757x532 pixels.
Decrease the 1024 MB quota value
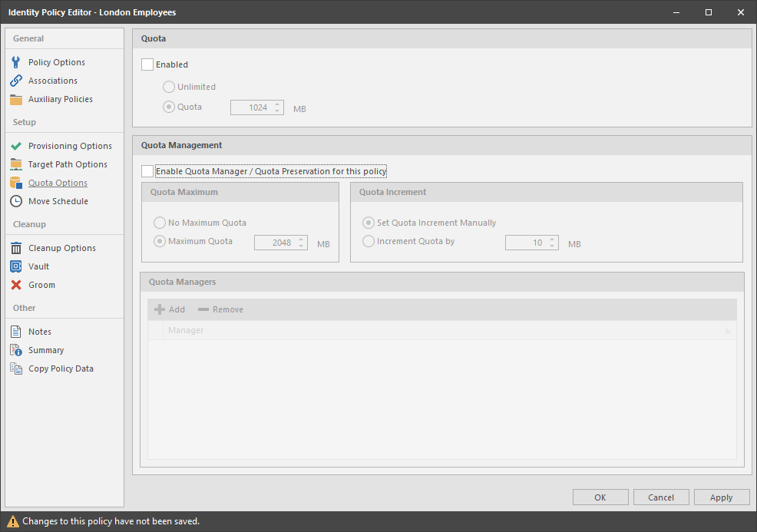[x=277, y=111]
